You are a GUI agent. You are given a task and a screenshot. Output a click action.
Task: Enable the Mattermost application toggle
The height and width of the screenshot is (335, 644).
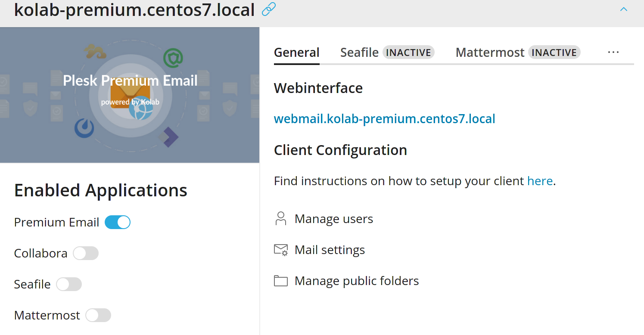coord(98,315)
